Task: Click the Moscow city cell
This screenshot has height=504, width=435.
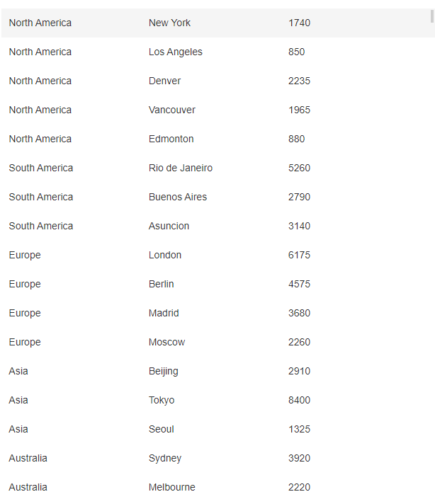Action: 166,342
